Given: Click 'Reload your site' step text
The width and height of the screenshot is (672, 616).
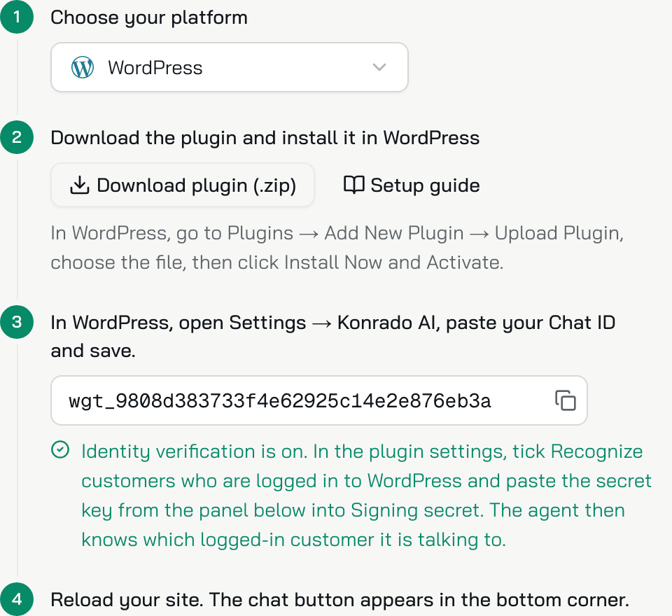Looking at the screenshot, I should coord(340,600).
